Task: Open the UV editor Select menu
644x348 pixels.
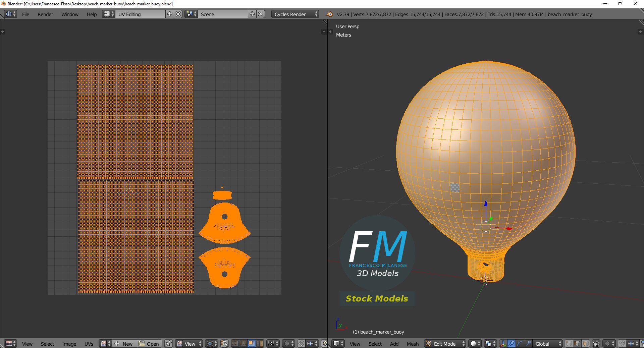Action: (x=47, y=344)
